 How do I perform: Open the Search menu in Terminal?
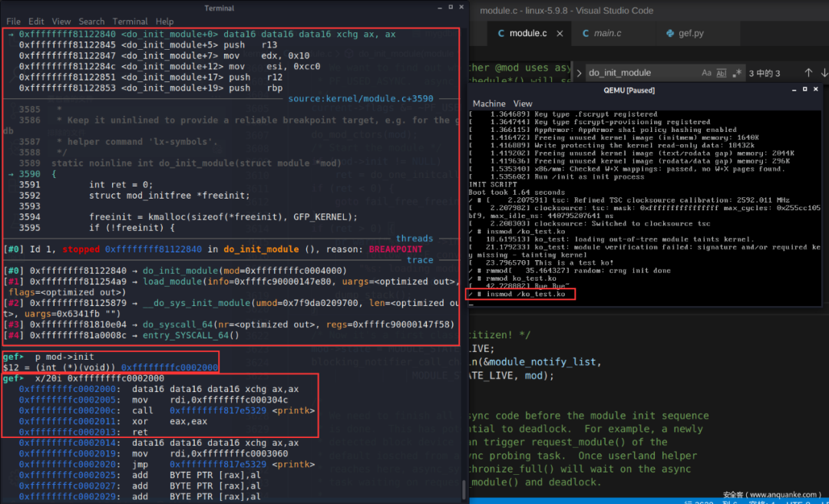point(91,21)
